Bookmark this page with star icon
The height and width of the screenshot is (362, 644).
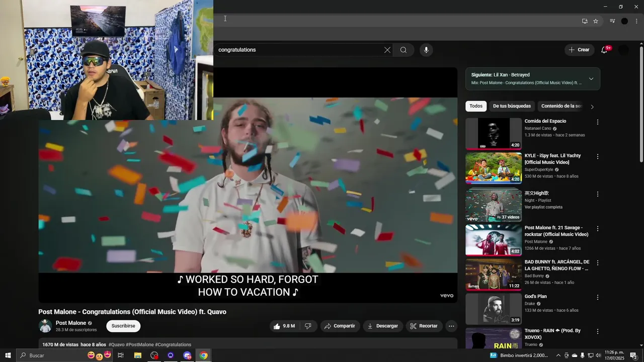(x=596, y=21)
